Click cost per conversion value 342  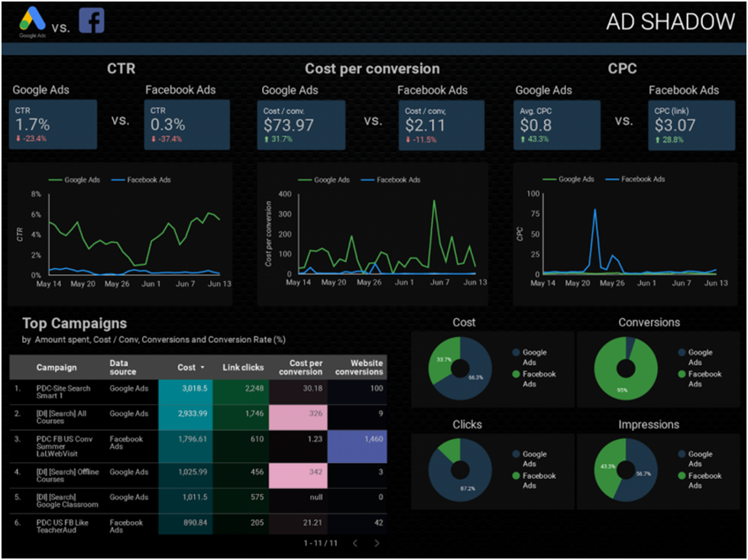point(316,471)
